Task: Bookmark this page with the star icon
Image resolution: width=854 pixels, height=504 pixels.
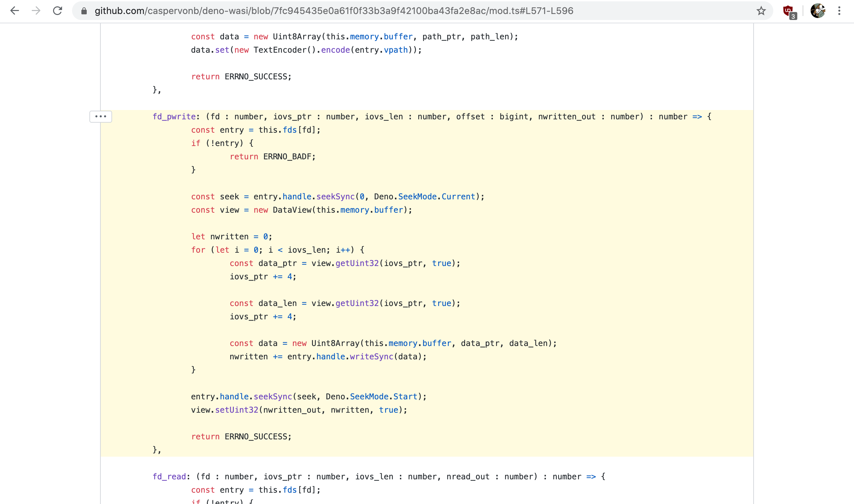Action: click(x=761, y=11)
